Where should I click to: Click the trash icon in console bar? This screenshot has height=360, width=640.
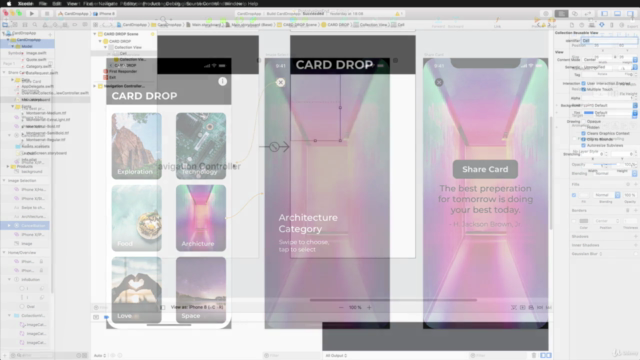pyautogui.click(x=533, y=356)
